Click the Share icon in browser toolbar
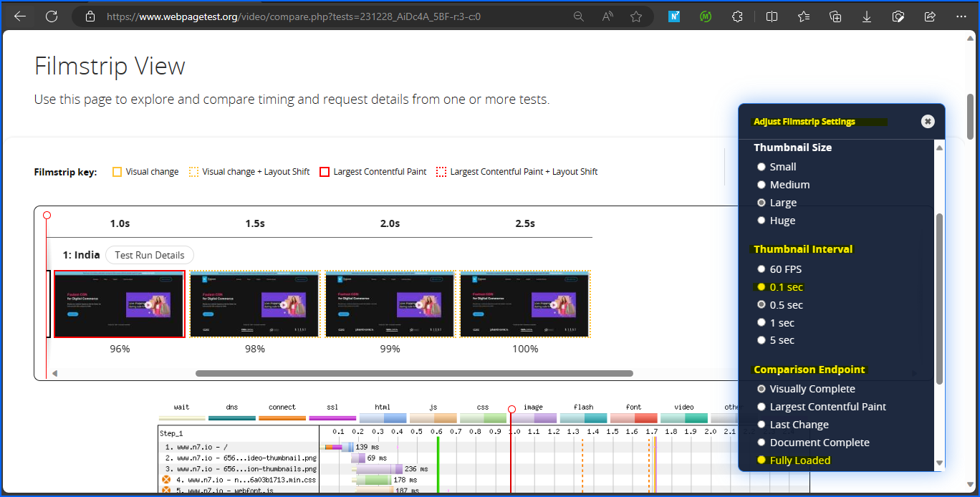 (930, 16)
